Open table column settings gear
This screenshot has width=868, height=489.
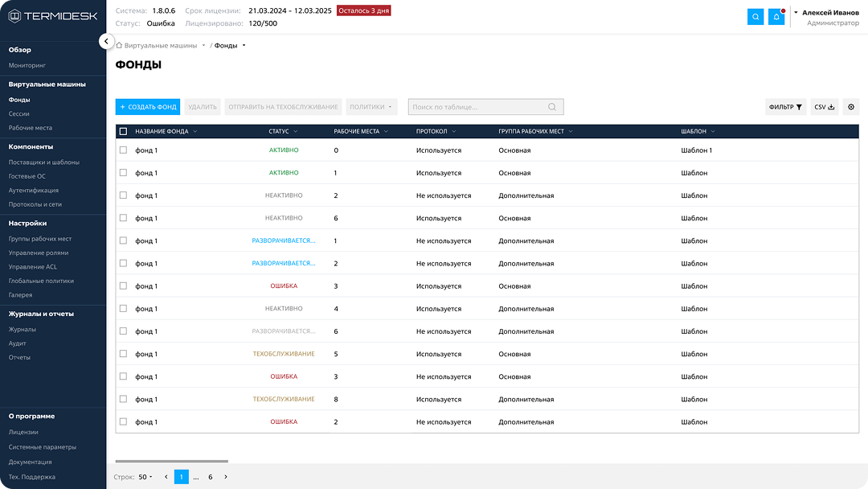click(x=851, y=107)
